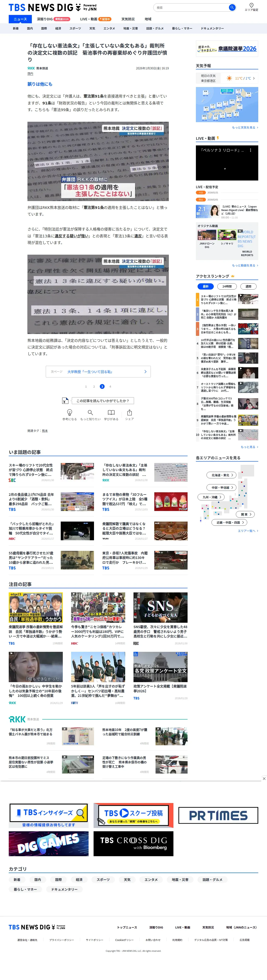The height and width of the screenshot is (980, 267).
Task: Play the ペルソナ3 リロード live video
Action: click(227, 163)
